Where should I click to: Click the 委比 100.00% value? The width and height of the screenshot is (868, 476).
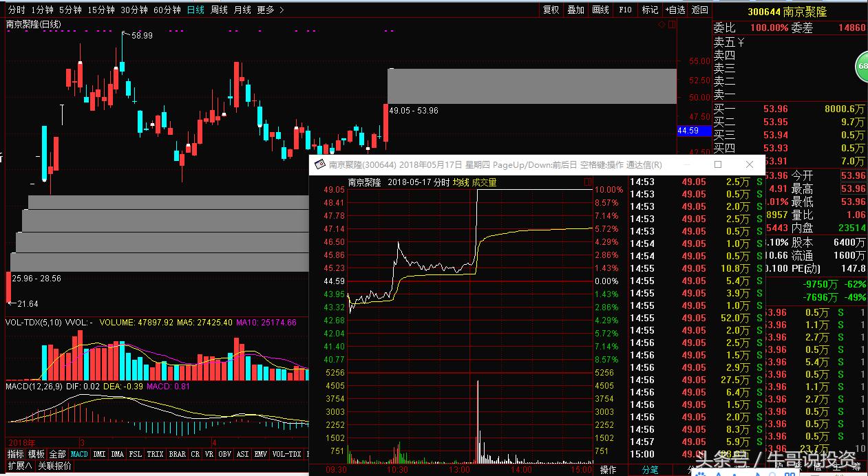769,28
